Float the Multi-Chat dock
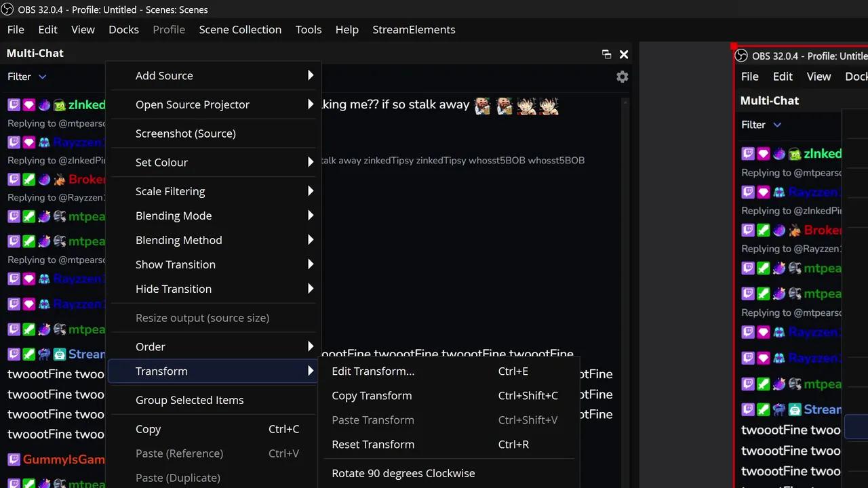This screenshot has height=488, width=868. click(606, 54)
